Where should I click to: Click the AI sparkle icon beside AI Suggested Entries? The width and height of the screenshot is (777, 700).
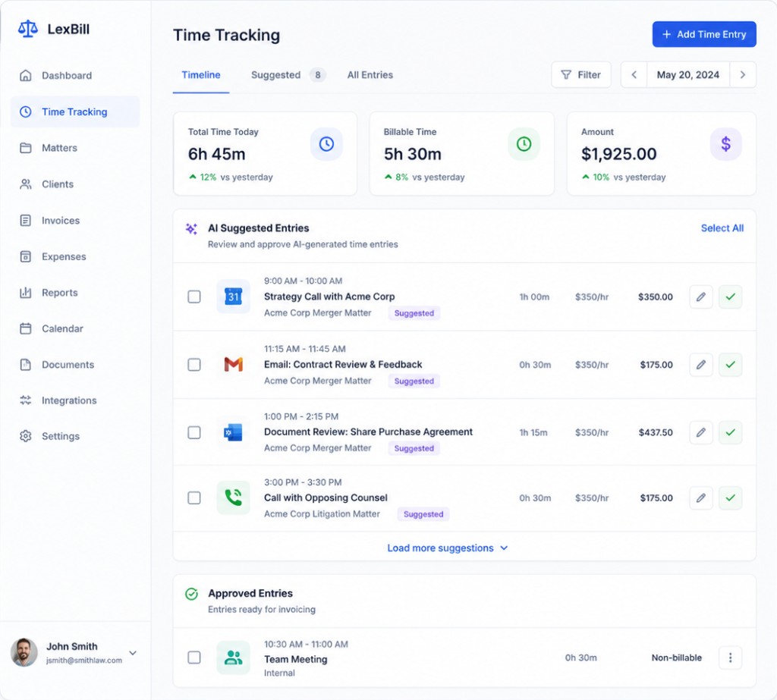point(191,228)
